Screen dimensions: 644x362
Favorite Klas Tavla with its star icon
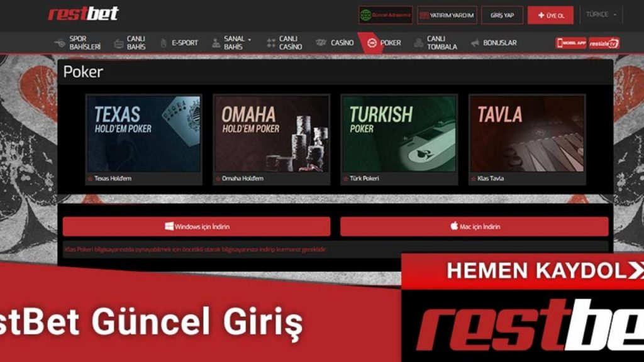[474, 178]
